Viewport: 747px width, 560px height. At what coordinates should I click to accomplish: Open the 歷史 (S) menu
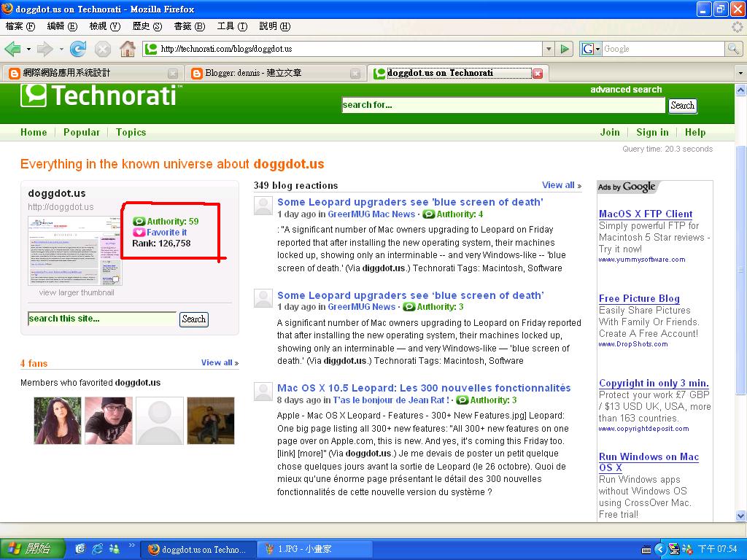pos(147,26)
